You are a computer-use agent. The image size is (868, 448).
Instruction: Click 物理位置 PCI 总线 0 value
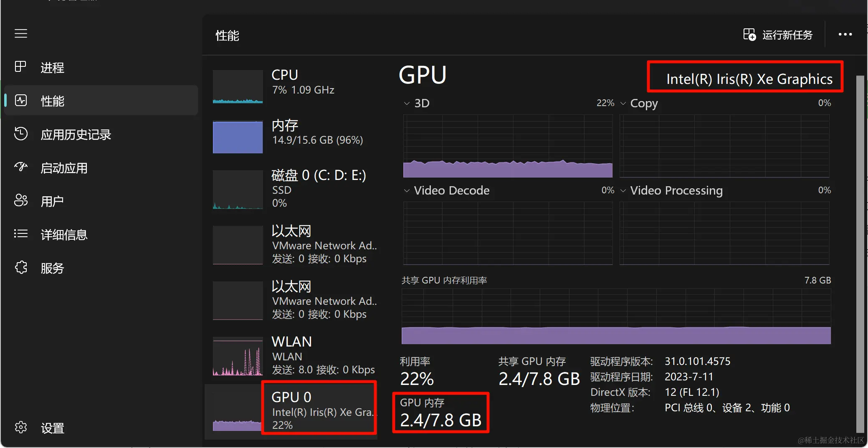point(727,408)
